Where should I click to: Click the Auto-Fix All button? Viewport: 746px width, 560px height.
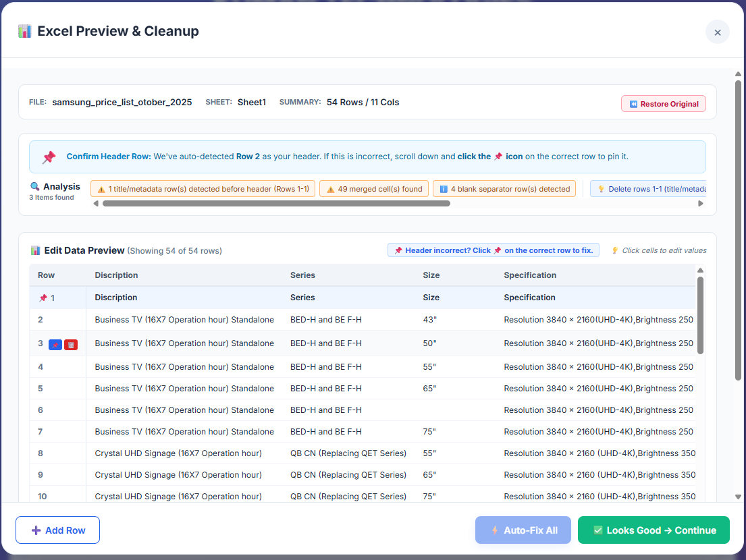click(x=523, y=530)
